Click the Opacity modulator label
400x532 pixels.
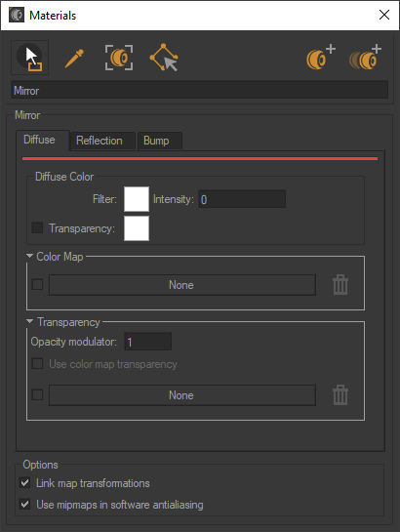pyautogui.click(x=73, y=342)
